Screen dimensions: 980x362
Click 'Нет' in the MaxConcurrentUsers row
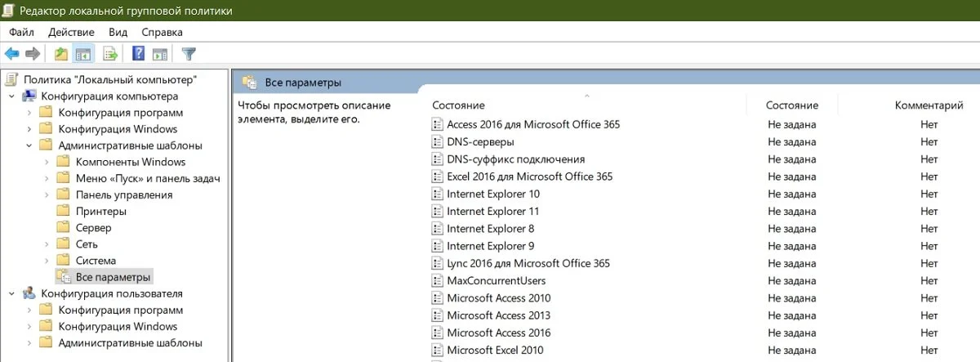click(929, 281)
